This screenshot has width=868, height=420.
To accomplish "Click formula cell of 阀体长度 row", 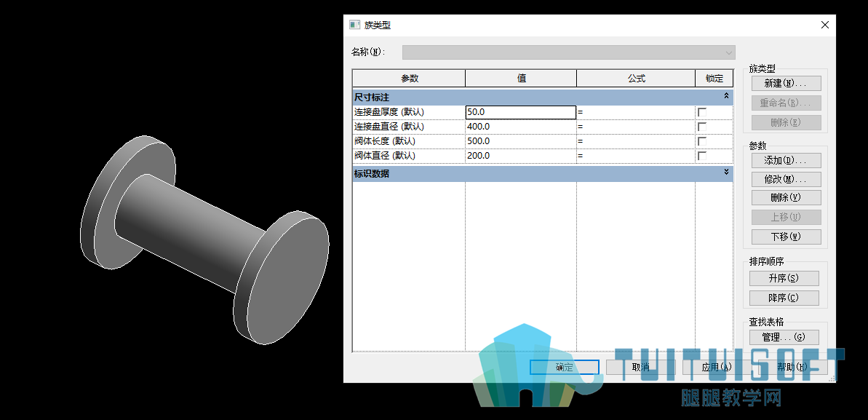I will (x=635, y=141).
